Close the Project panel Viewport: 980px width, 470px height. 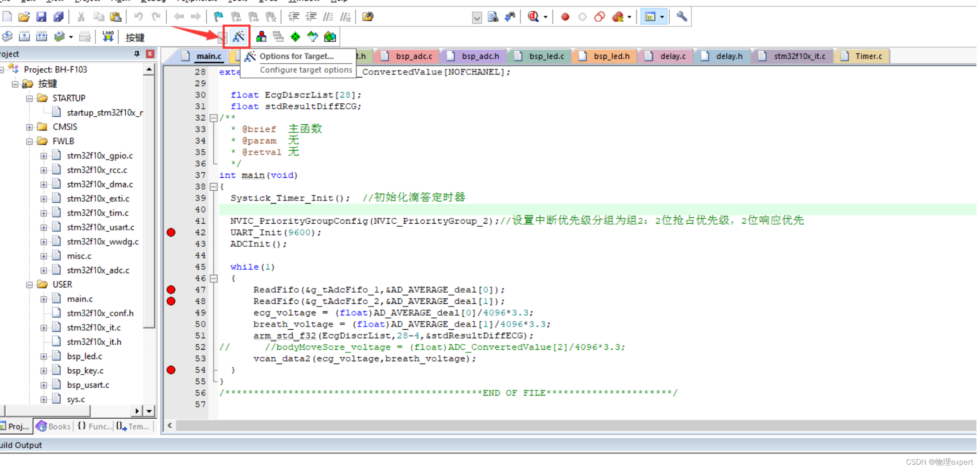[150, 54]
